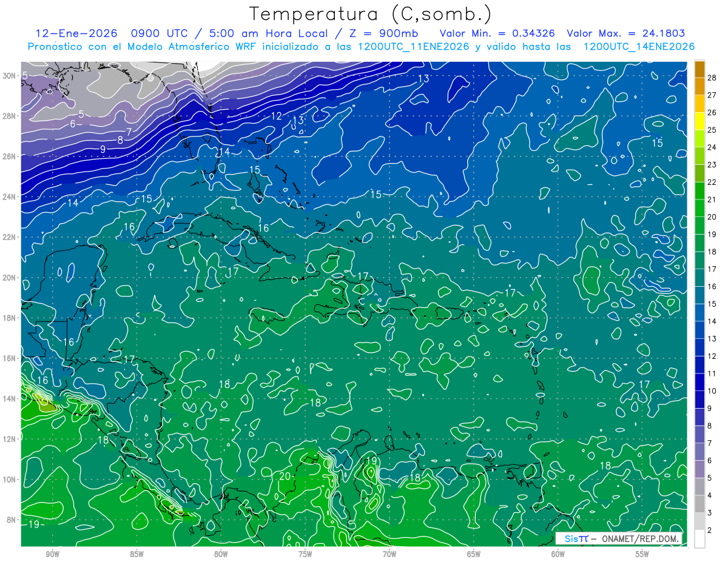Screen dimensions: 728x562
Task: Click 'Valor Min. = 0.34326' text
Action: 497,33
